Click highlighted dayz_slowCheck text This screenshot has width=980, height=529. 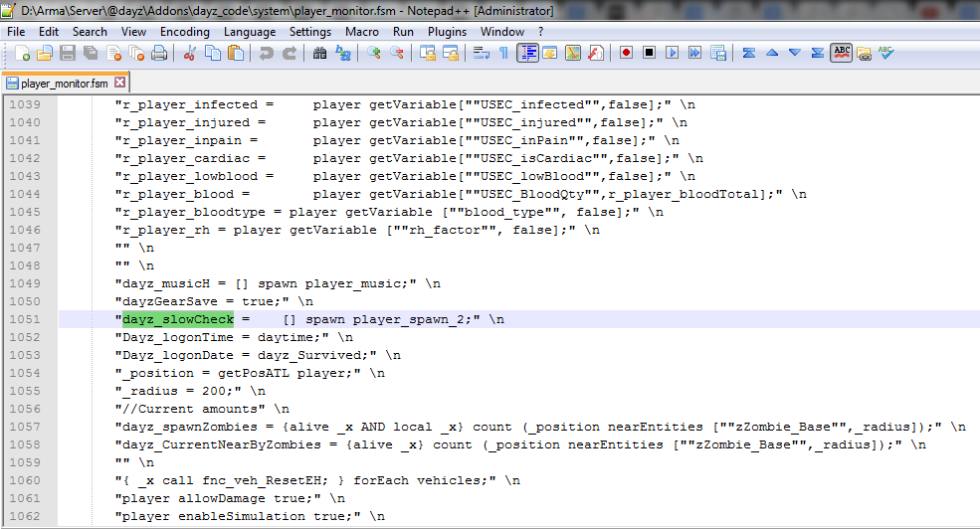tap(178, 319)
